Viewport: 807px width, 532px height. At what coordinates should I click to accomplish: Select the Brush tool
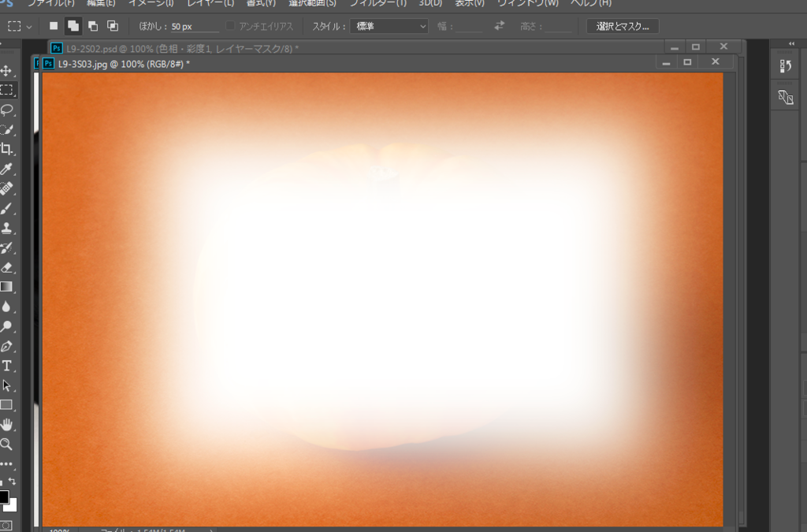point(6,208)
